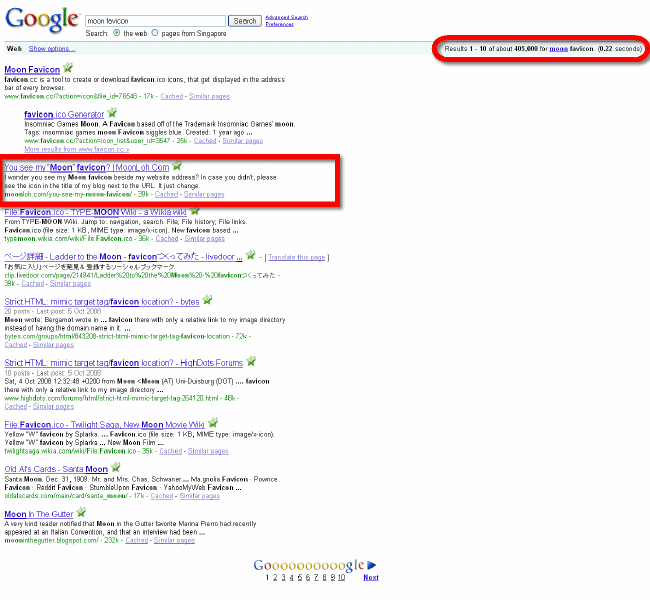Viewport: 650px width, 600px height.
Task: Open Similar pages for moonloh.com result
Action: coord(204,194)
